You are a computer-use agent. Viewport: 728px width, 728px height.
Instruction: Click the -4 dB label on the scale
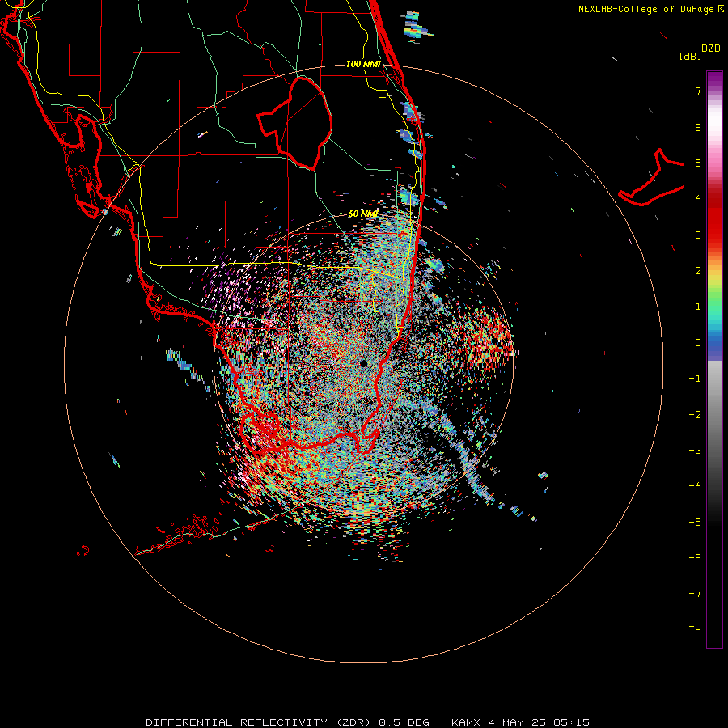695,485
